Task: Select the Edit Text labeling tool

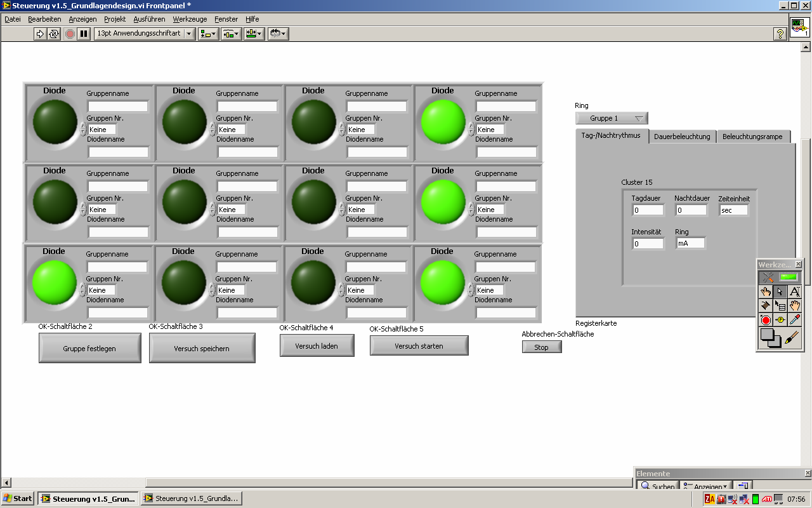Action: point(794,292)
